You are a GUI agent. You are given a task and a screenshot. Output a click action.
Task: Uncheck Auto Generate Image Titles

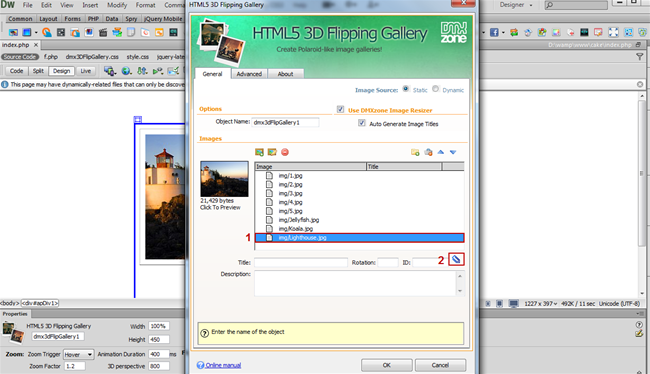coord(362,123)
